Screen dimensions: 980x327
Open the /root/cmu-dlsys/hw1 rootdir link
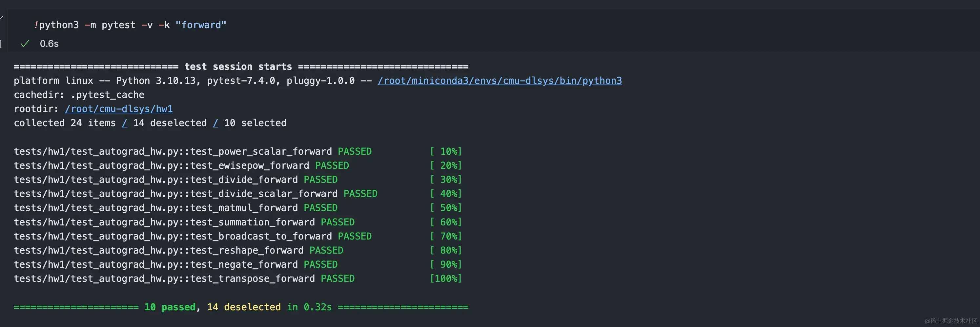pos(119,109)
